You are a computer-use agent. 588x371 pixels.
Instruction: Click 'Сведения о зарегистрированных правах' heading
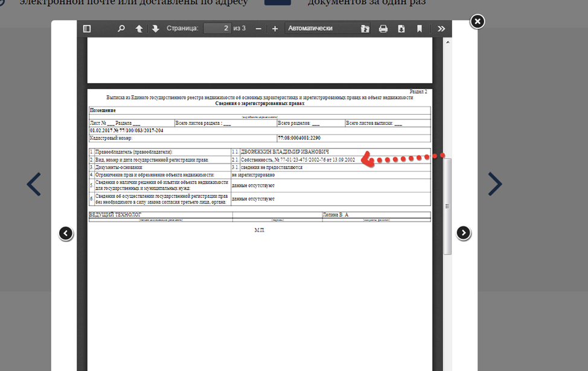[x=260, y=103]
